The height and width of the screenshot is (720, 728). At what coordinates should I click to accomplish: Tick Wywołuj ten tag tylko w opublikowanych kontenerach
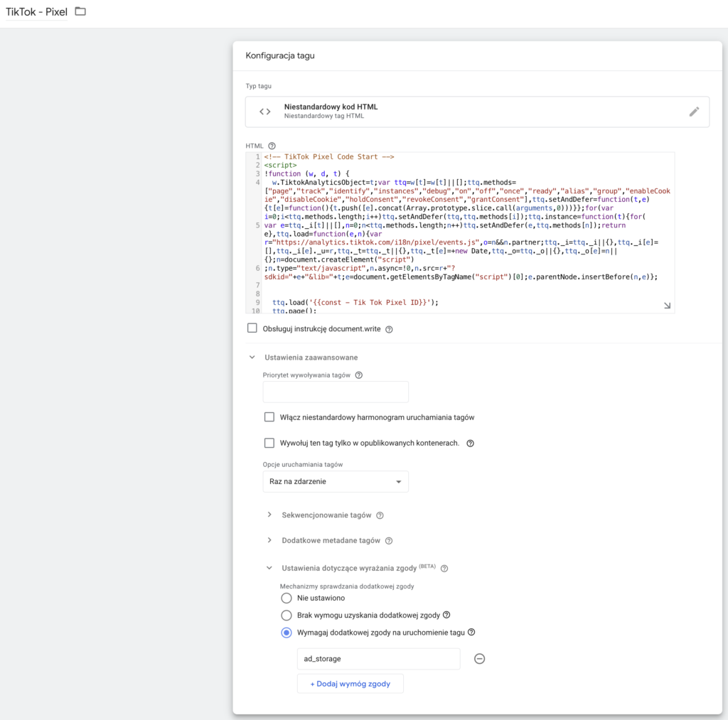(269, 443)
